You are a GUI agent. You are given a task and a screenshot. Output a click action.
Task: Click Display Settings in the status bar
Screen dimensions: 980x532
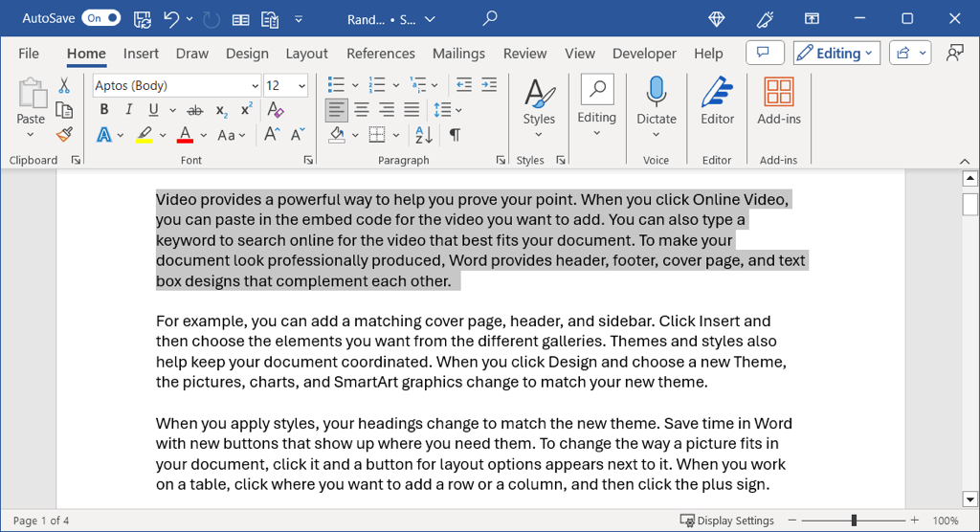click(726, 521)
